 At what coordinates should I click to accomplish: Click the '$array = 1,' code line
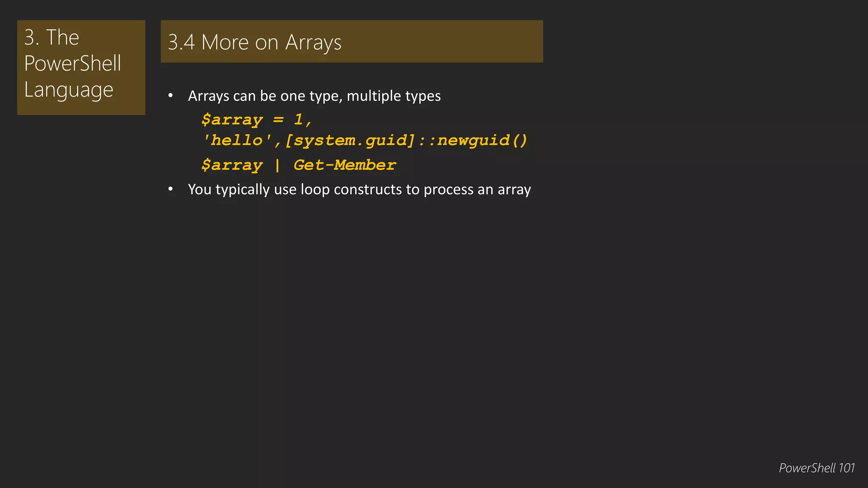(257, 120)
